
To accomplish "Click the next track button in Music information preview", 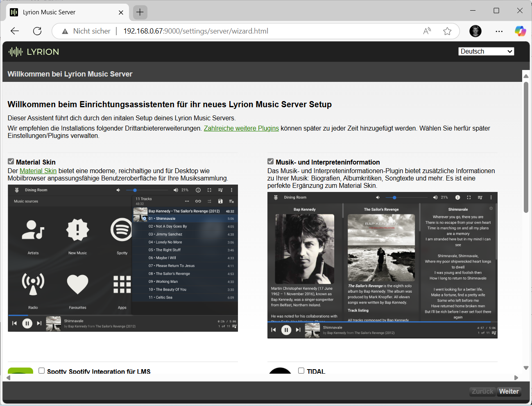I will point(298,330).
